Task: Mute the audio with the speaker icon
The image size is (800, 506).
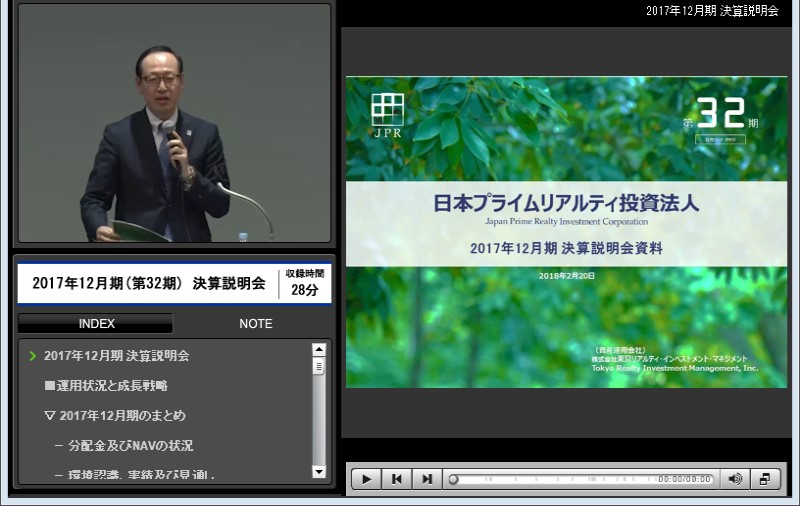Action: tap(735, 479)
